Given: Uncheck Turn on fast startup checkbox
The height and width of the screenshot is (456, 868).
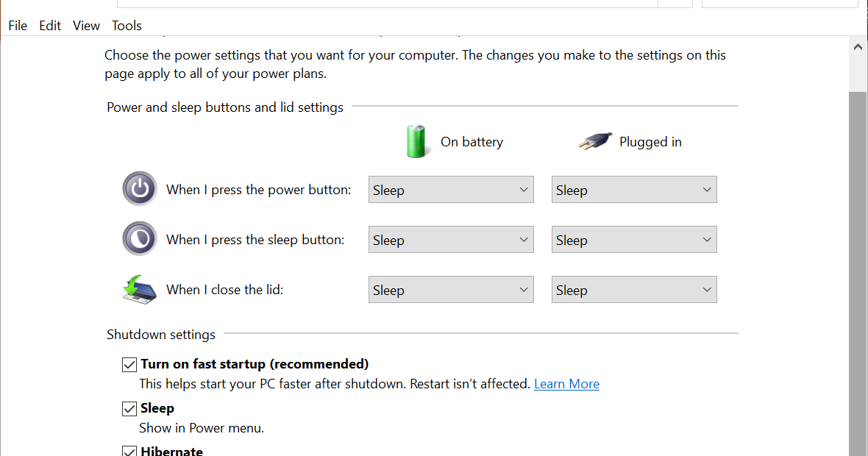Looking at the screenshot, I should pos(129,364).
